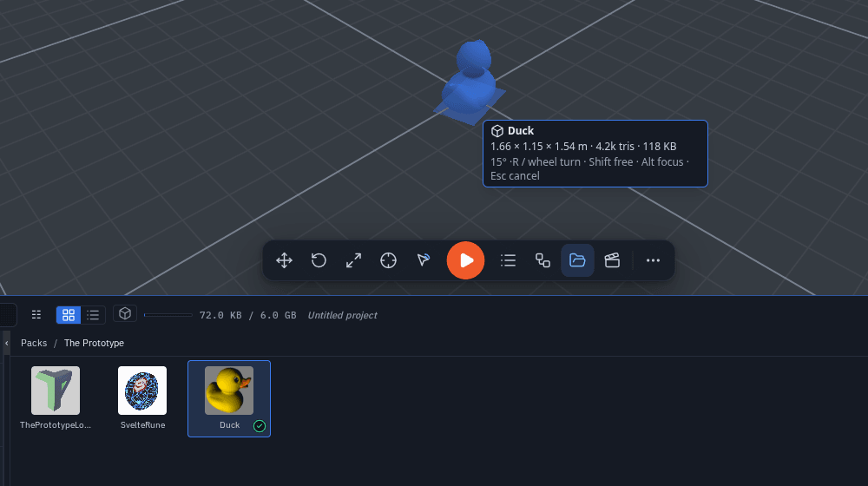Select the Duck asset thumbnail
868x486 pixels.
coord(229,391)
